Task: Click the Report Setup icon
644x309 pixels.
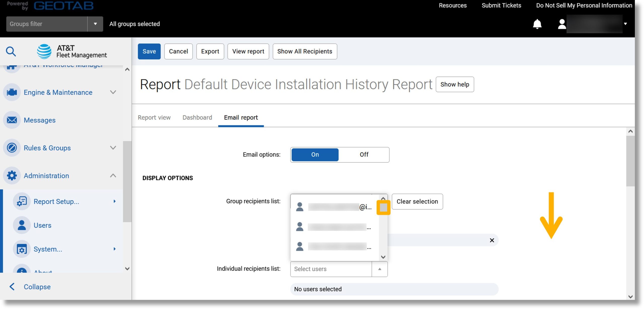Action: [x=22, y=201]
